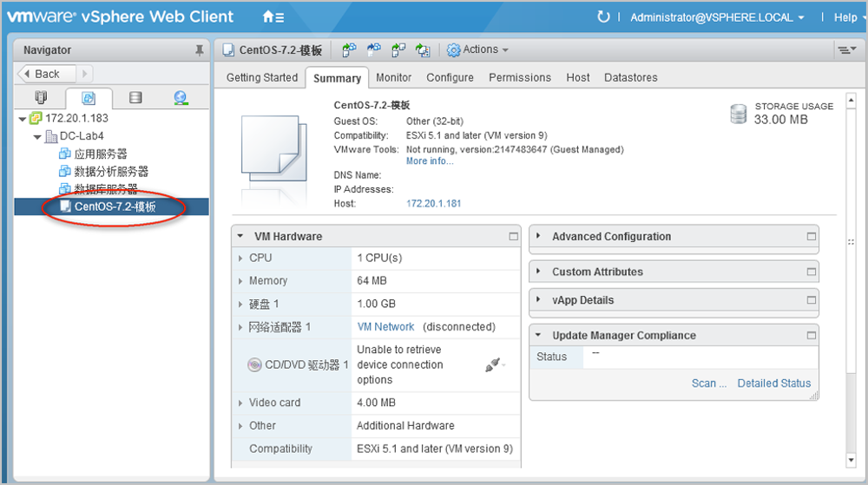This screenshot has height=485, width=868.
Task: Click the VM Network link
Action: tap(385, 327)
